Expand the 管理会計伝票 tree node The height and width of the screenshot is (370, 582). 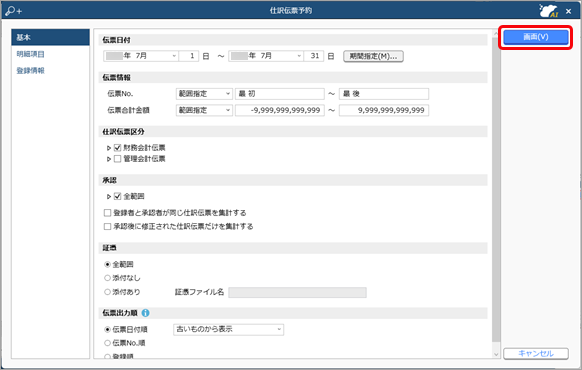(109, 159)
